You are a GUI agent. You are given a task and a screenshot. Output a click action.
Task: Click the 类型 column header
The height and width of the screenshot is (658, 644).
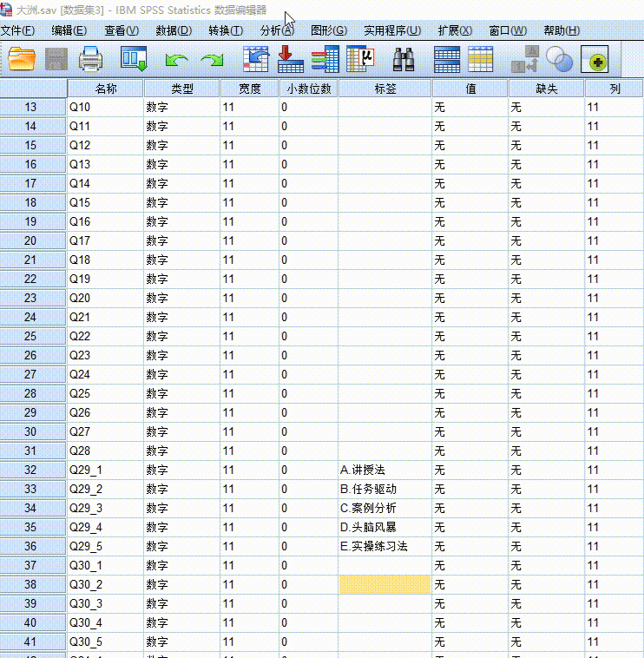(x=181, y=89)
